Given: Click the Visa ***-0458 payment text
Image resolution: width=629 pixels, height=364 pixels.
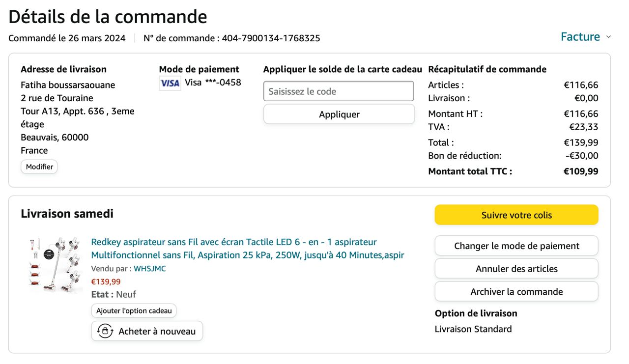Looking at the screenshot, I should point(213,83).
